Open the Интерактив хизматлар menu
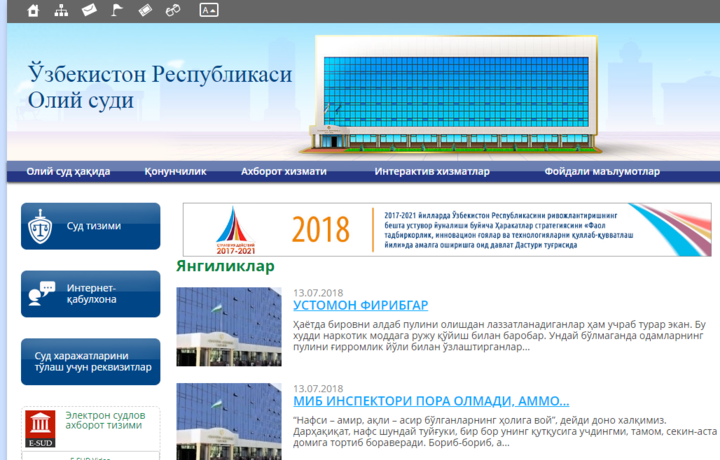This screenshot has width=720, height=460. coord(432,172)
